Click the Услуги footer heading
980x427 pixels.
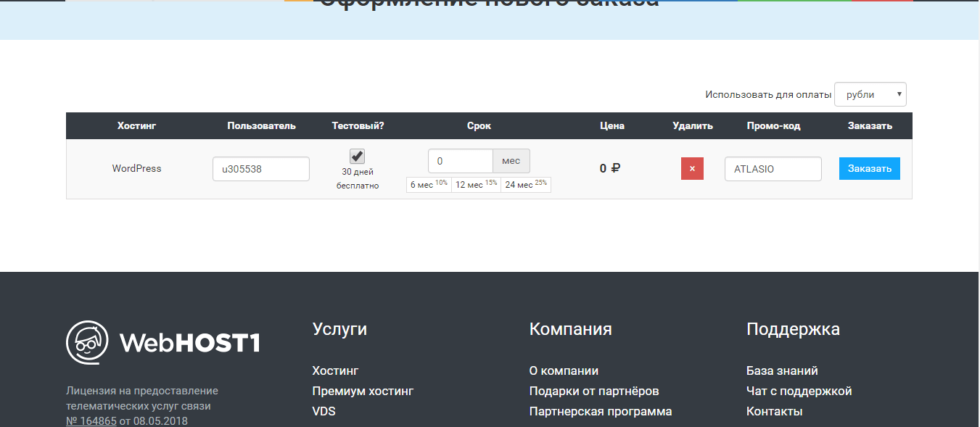[x=339, y=329]
